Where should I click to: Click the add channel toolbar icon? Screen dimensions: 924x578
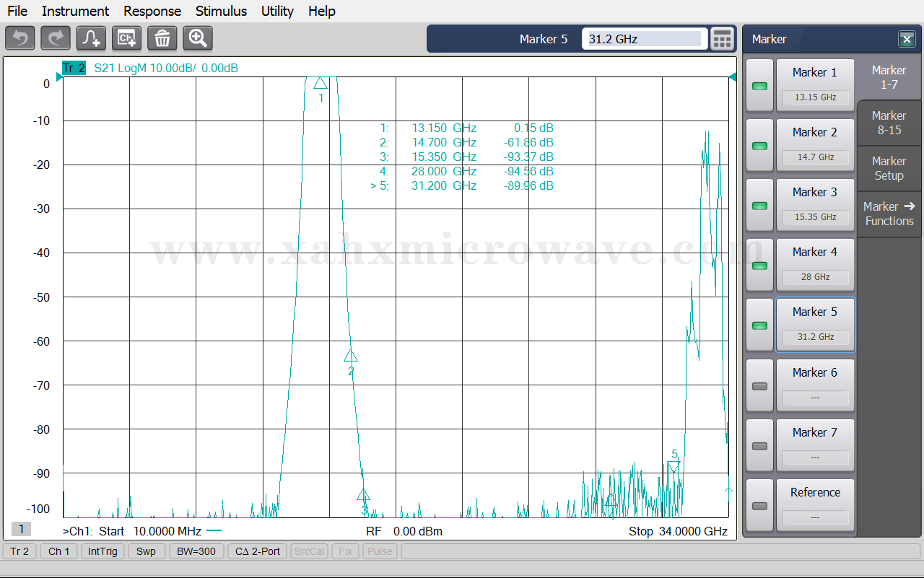point(126,38)
